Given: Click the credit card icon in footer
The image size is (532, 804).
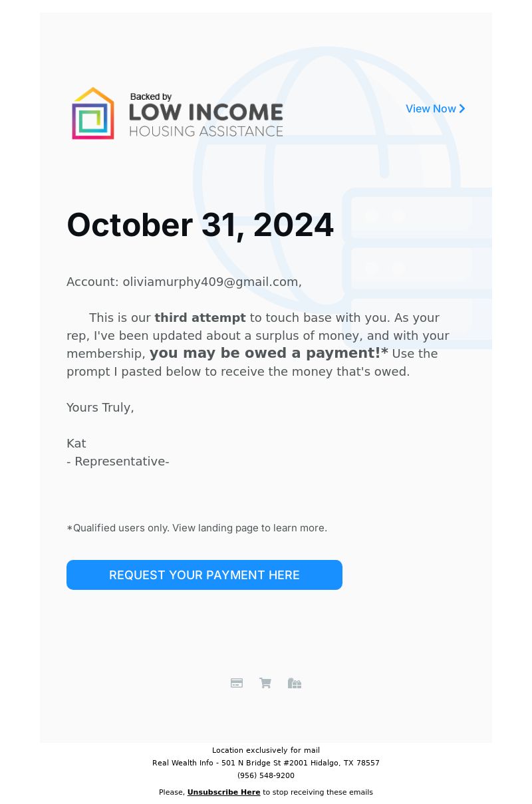Looking at the screenshot, I should point(237,683).
